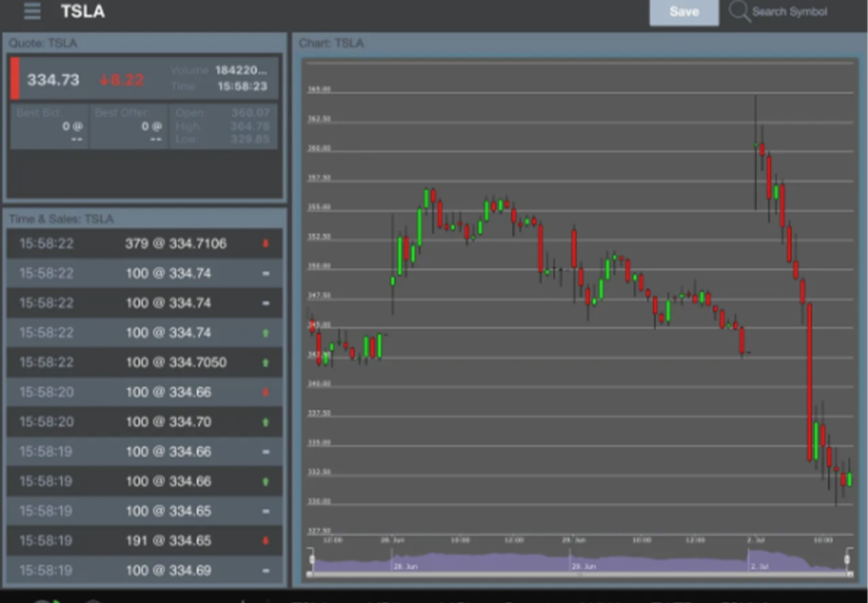Click the 28. Jun date label on chart axis
The width and height of the screenshot is (868, 603).
(392, 540)
